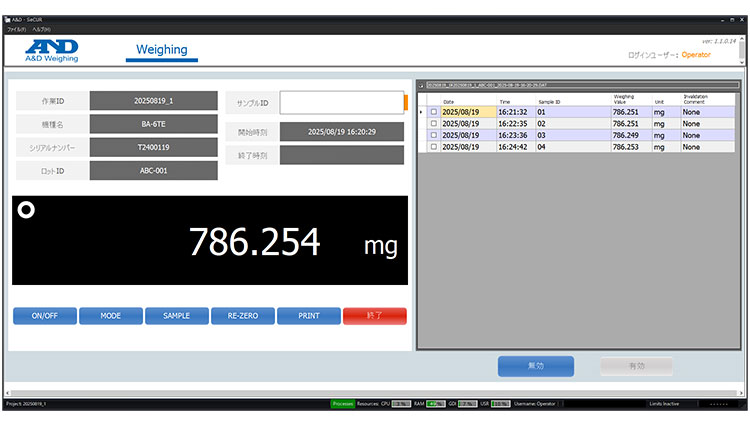Screen dimensions: 750x426
Task: Check the box for sample 03 row
Action: (x=433, y=135)
